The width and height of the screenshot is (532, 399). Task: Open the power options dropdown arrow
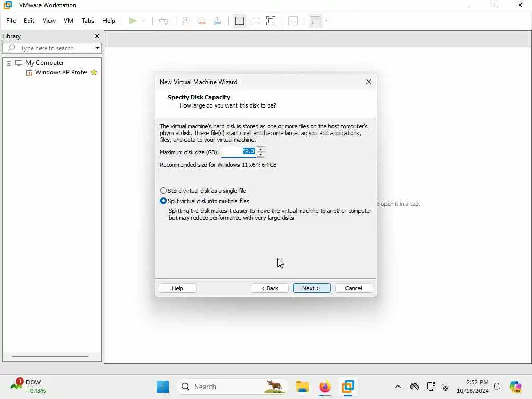click(144, 21)
